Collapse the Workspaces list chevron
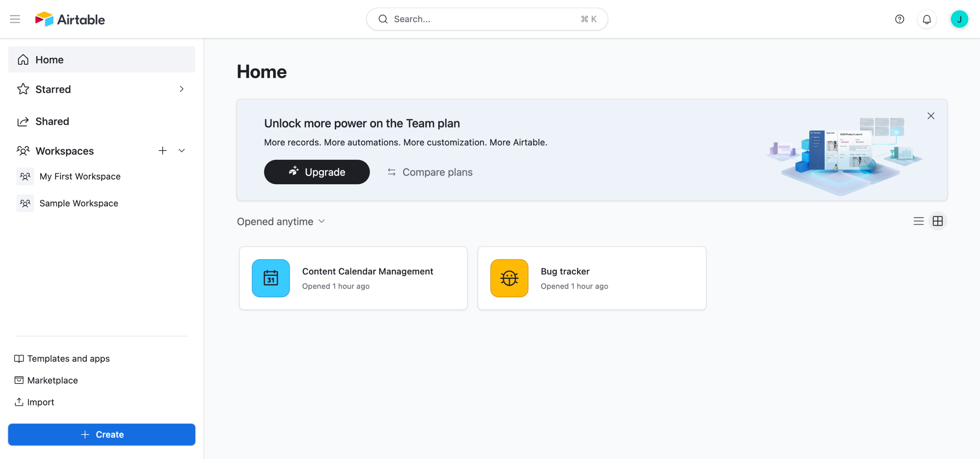980x459 pixels. [x=181, y=151]
